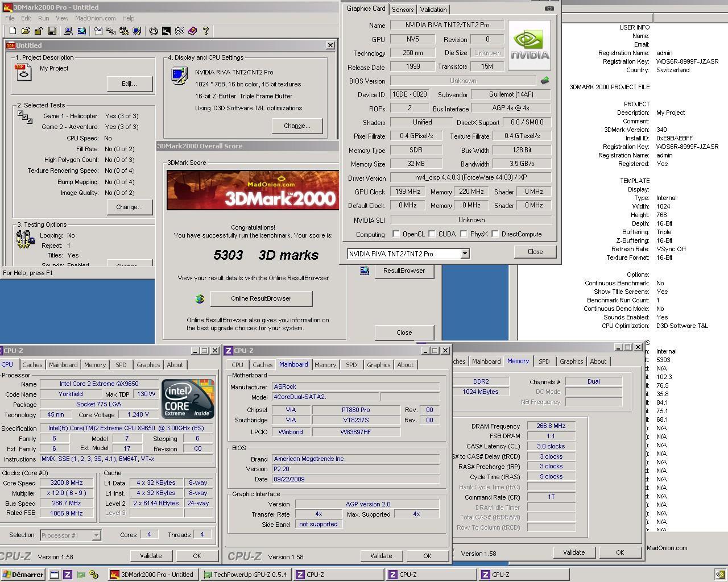Click the icon left of ResultBrowser button
The height and width of the screenshot is (582, 728).
(x=365, y=271)
